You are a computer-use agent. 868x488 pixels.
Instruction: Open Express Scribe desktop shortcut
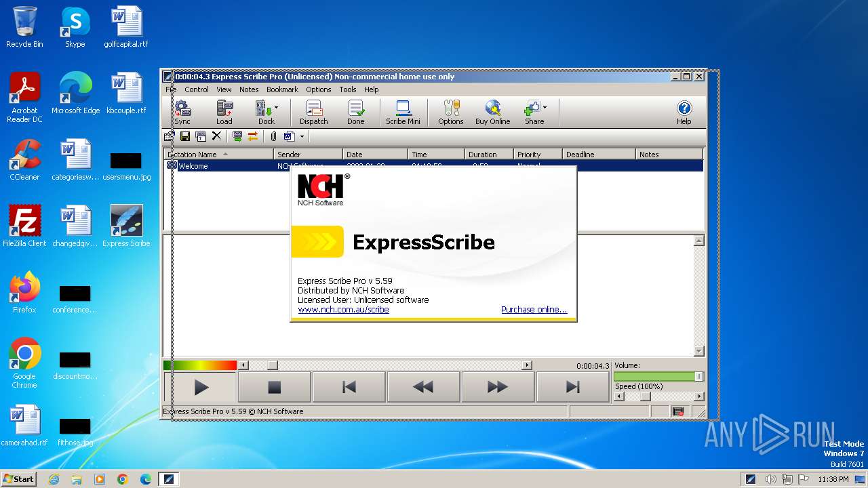[x=126, y=226]
